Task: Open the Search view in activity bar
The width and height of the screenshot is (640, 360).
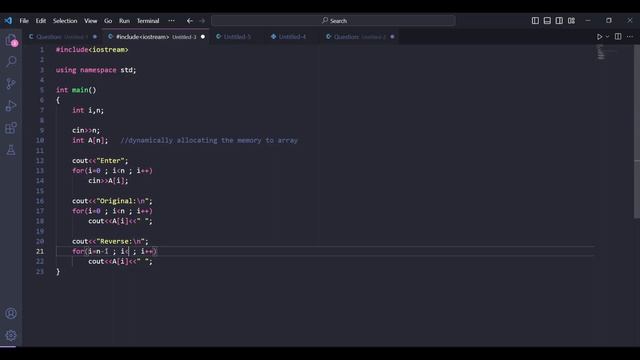Action: (11, 62)
